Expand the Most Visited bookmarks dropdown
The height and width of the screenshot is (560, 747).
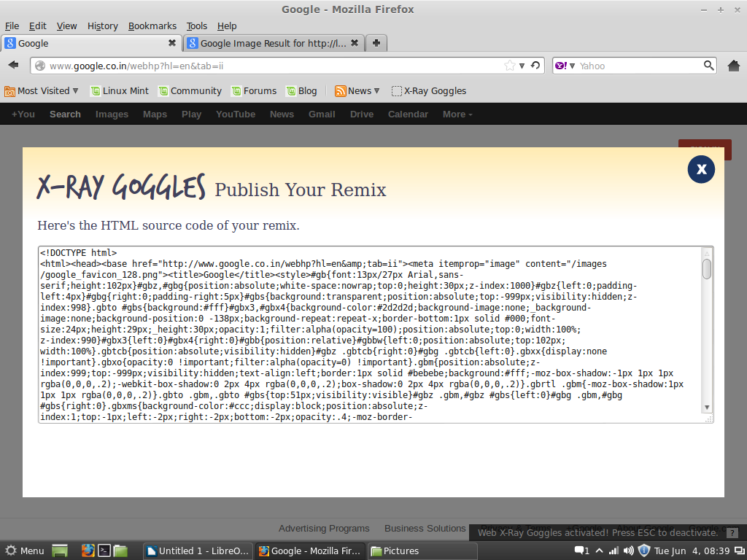coord(42,90)
